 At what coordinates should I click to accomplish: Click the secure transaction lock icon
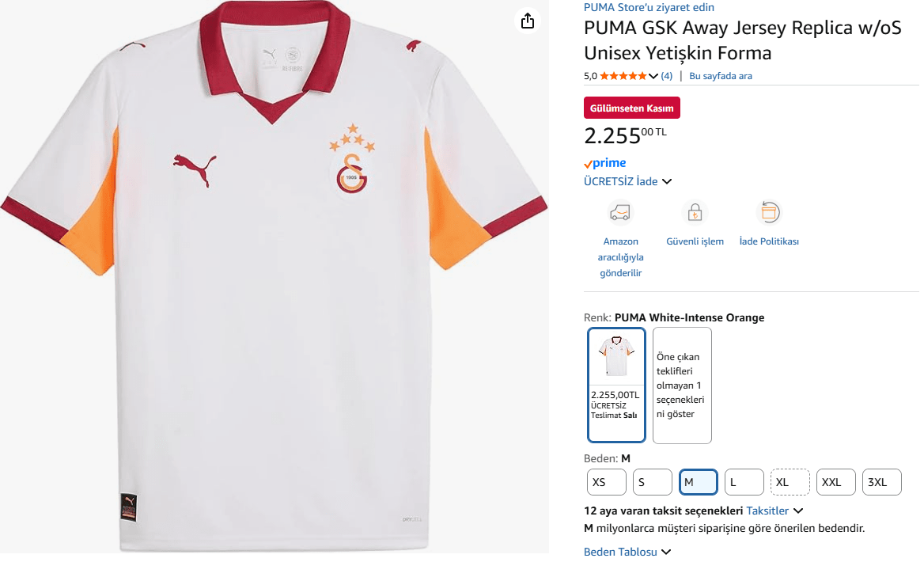[x=694, y=213]
